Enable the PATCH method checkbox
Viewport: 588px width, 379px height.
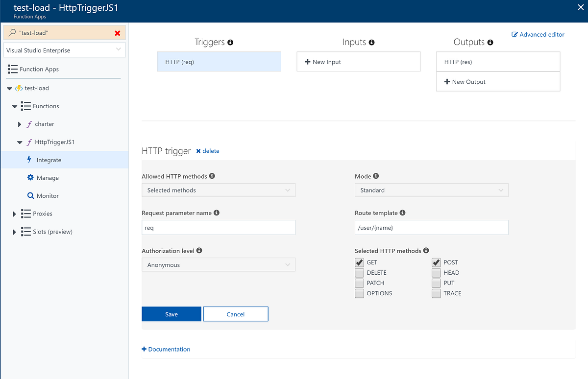[x=359, y=283]
